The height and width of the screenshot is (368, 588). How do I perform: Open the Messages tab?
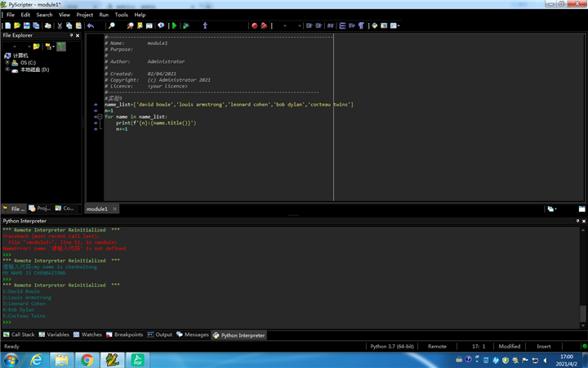point(193,334)
